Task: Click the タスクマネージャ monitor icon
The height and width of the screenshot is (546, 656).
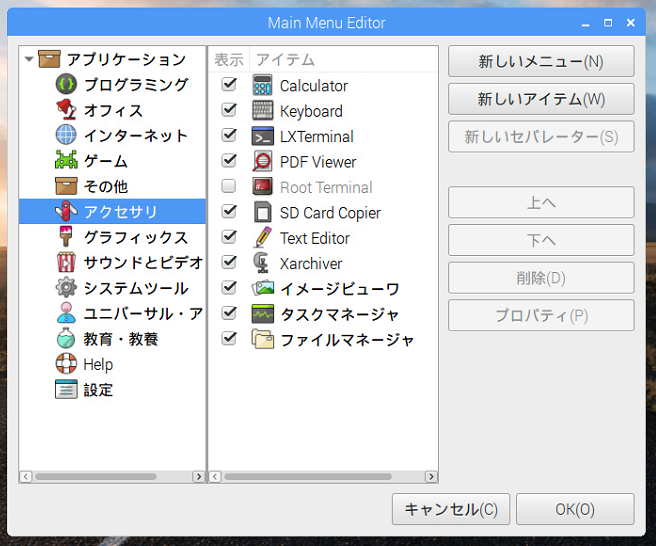Action: tap(263, 314)
